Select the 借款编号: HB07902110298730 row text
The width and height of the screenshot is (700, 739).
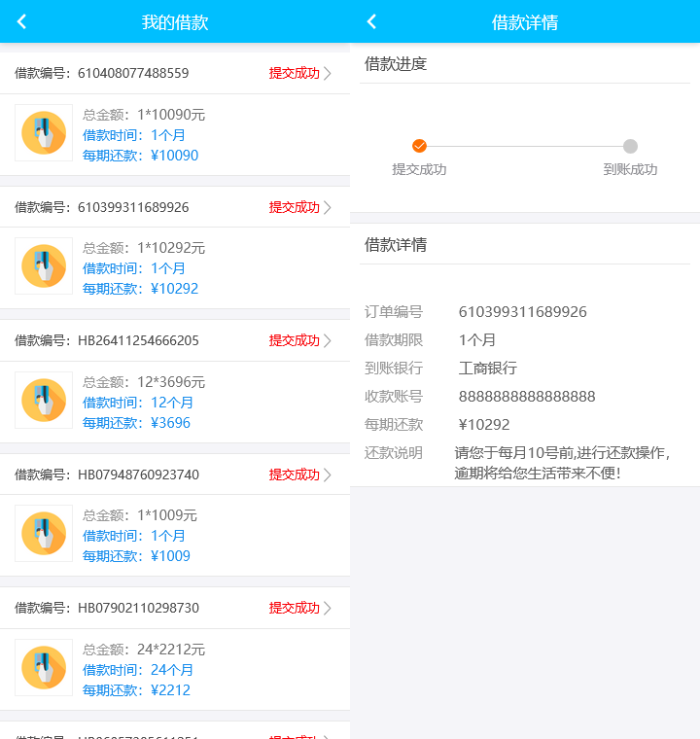coord(107,608)
